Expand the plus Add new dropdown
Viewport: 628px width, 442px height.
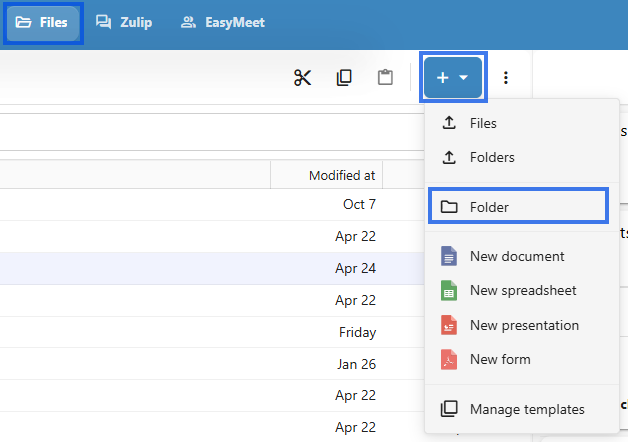[x=453, y=77]
